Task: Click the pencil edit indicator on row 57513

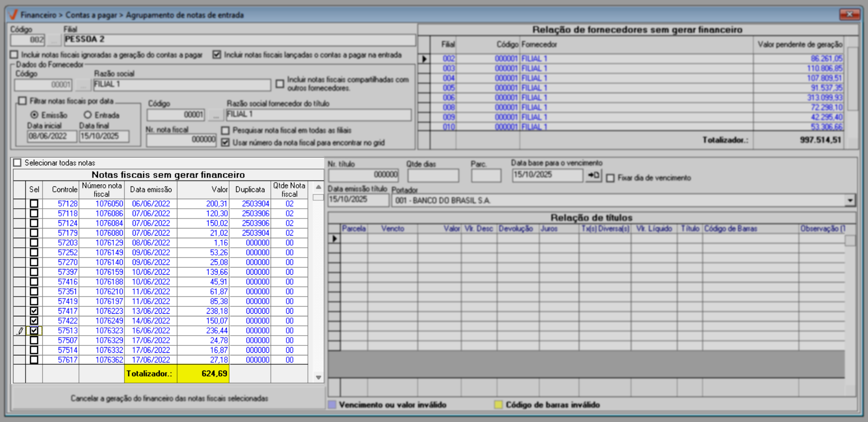Action: point(20,331)
